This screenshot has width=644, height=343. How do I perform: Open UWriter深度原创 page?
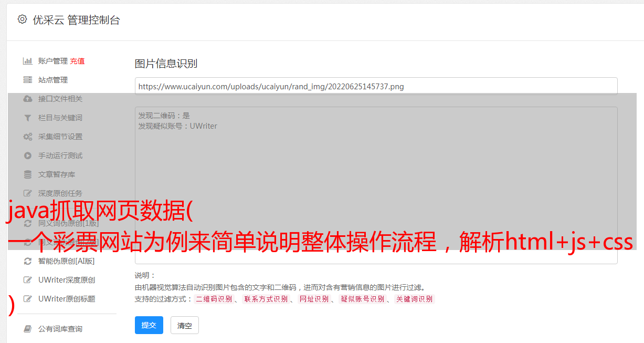(x=67, y=280)
